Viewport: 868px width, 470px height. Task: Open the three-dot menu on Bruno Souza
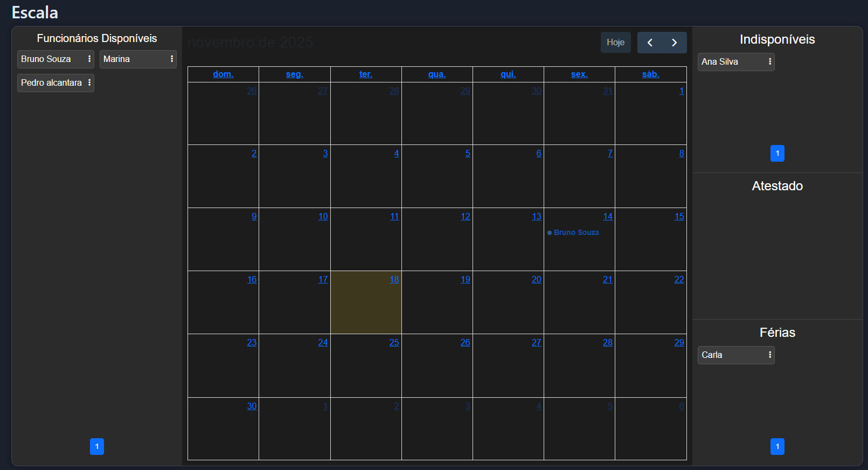(89, 59)
